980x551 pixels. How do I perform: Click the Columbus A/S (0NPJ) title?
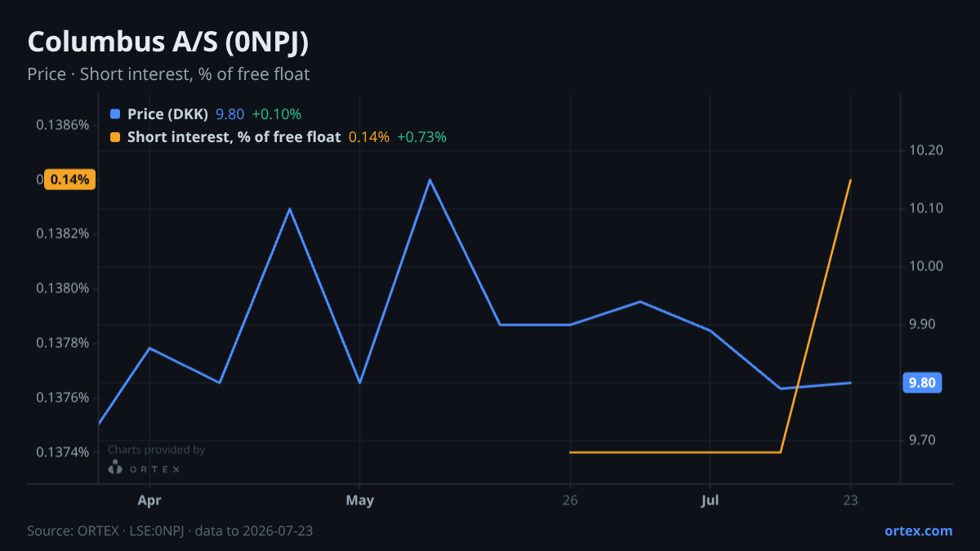click(x=168, y=42)
